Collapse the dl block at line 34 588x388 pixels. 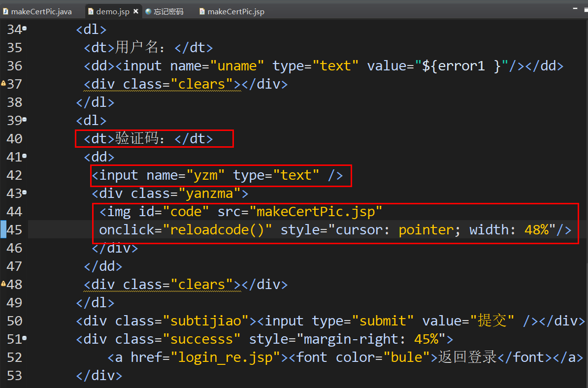coord(25,28)
